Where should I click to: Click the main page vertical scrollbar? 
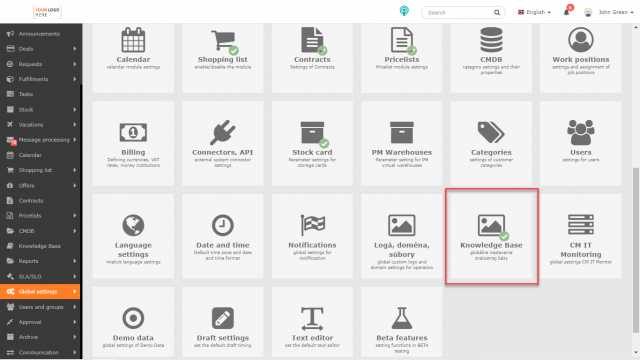point(636,250)
